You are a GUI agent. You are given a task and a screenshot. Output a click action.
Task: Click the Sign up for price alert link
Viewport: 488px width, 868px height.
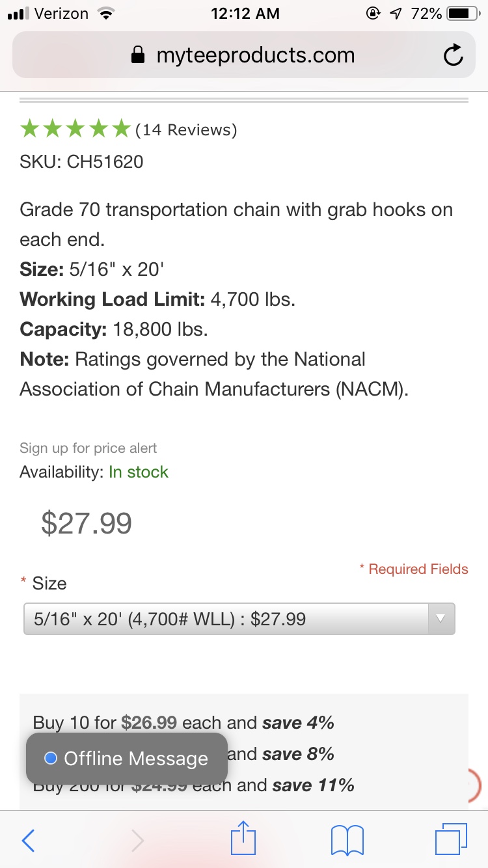88,448
